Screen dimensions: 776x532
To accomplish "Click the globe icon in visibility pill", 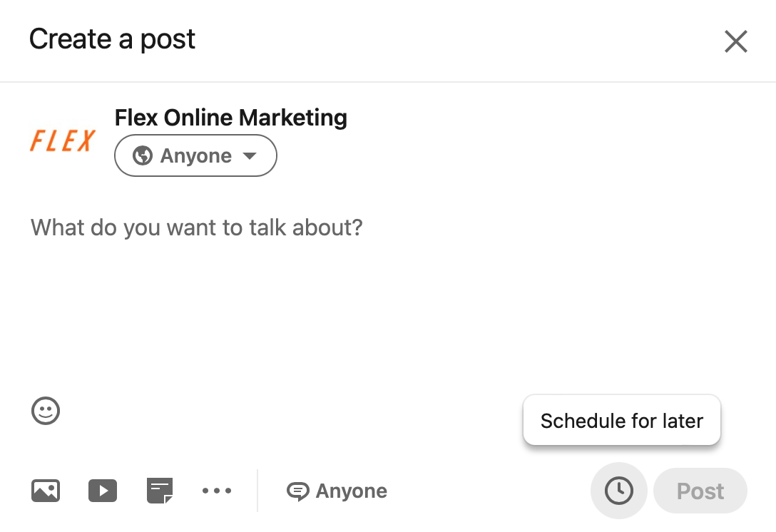I will [143, 155].
